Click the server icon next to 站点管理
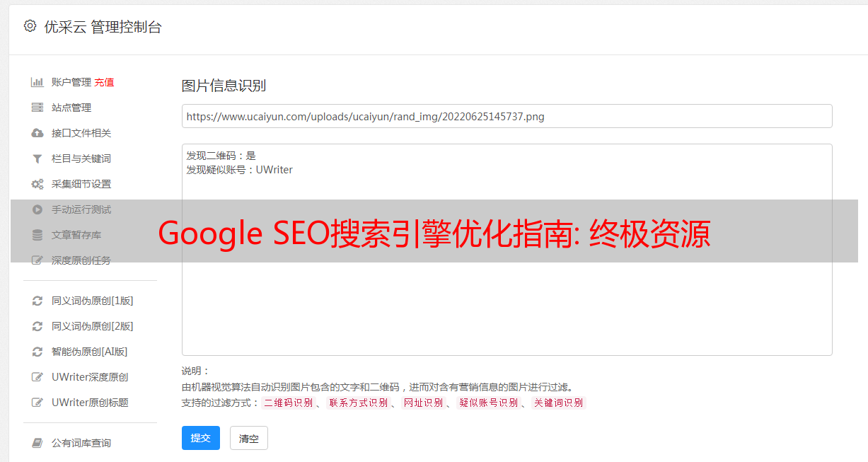This screenshot has height=462, width=868. click(37, 108)
